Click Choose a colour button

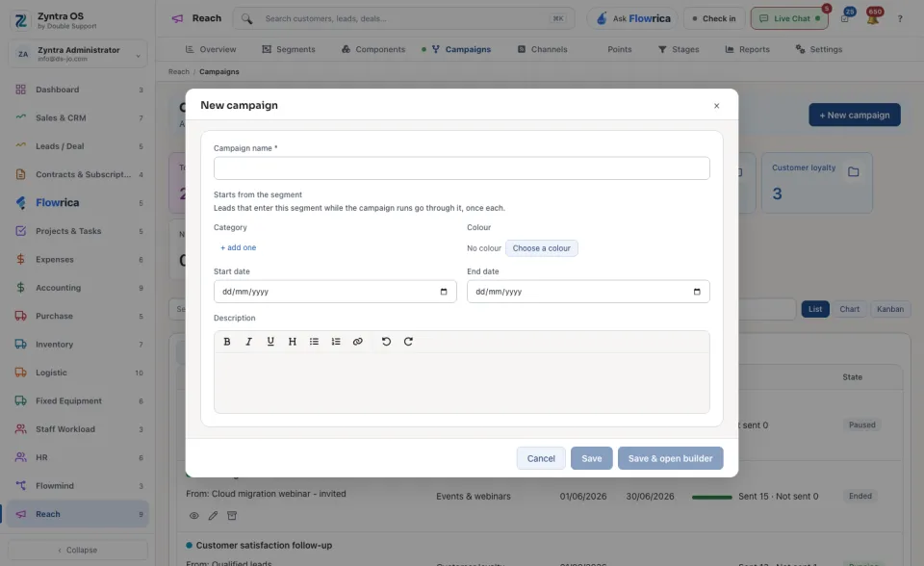[542, 248]
